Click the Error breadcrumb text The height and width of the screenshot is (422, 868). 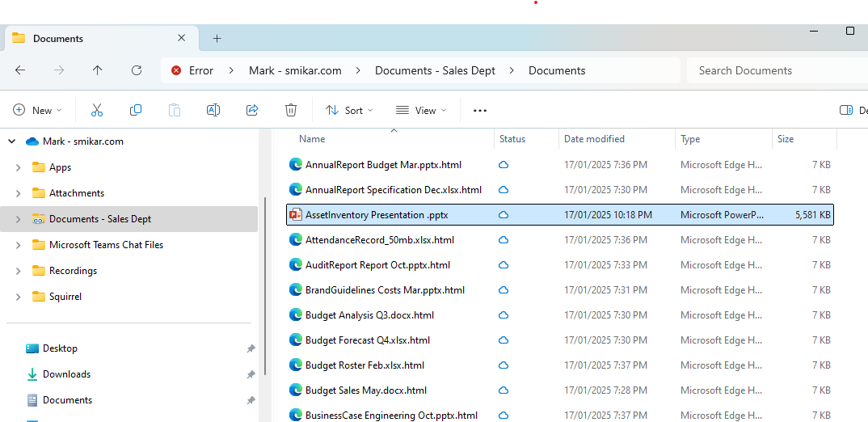pyautogui.click(x=201, y=70)
